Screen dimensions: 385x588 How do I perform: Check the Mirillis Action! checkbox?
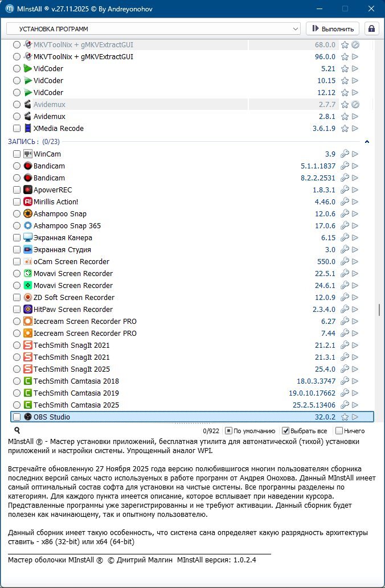[17, 202]
